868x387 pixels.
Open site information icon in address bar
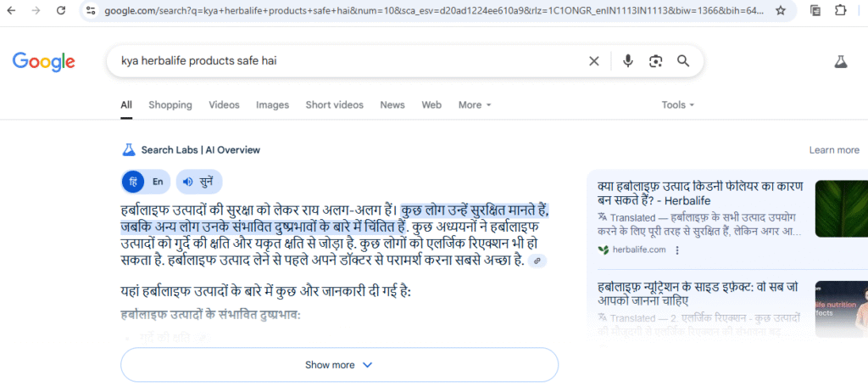[91, 10]
